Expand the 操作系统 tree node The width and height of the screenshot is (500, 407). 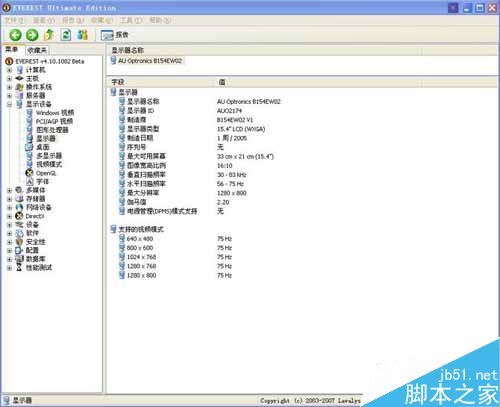tap(9, 87)
